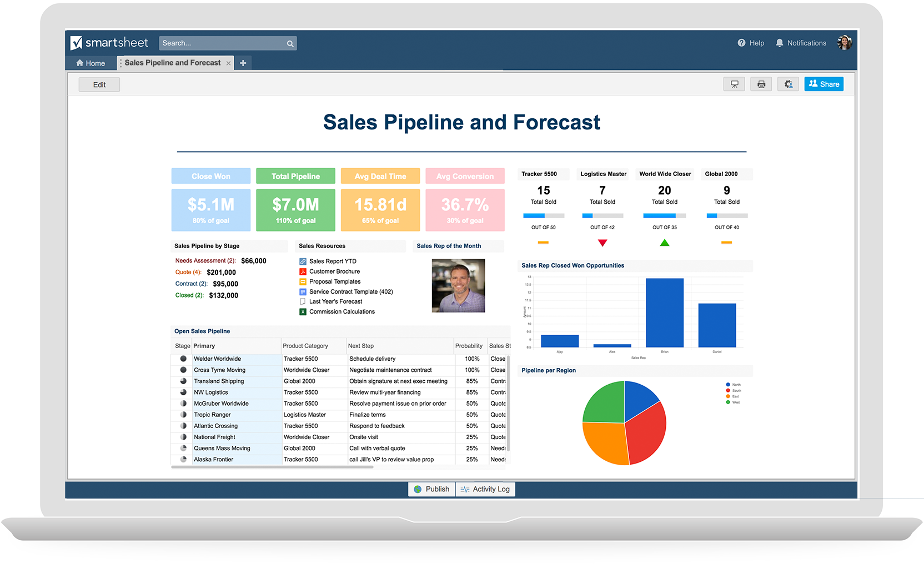
Task: Click the red down trend arrow
Action: point(602,243)
